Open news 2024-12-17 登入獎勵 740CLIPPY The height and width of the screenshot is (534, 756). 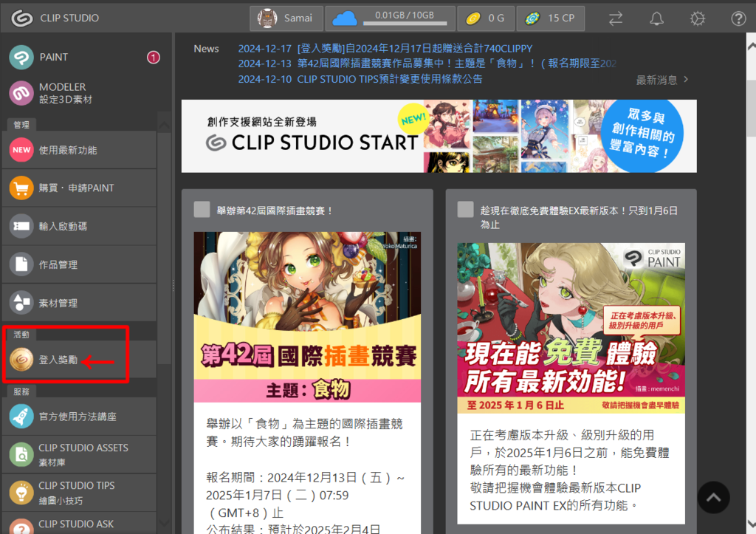pos(385,48)
